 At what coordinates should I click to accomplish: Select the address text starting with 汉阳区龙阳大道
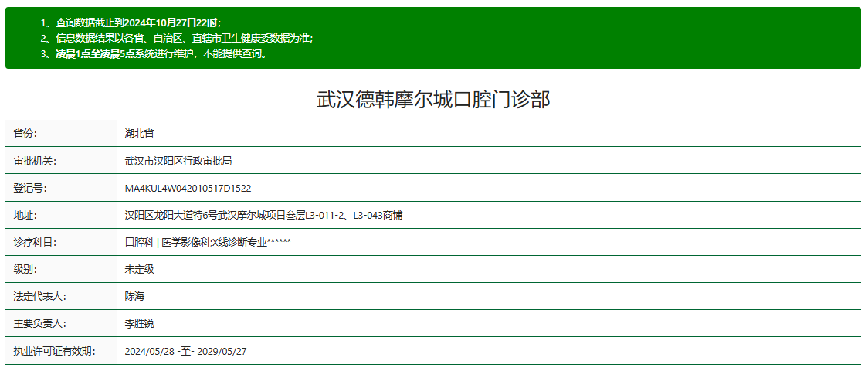pos(263,215)
